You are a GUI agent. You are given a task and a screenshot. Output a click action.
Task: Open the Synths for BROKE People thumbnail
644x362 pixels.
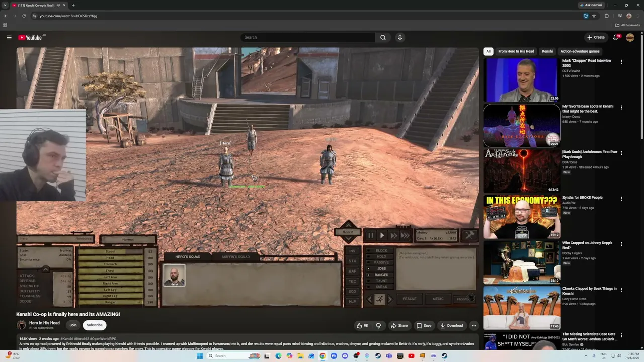(522, 217)
